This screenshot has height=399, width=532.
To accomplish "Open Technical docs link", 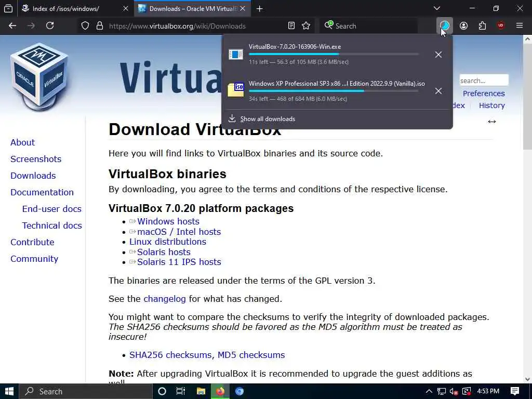I will [x=52, y=225].
